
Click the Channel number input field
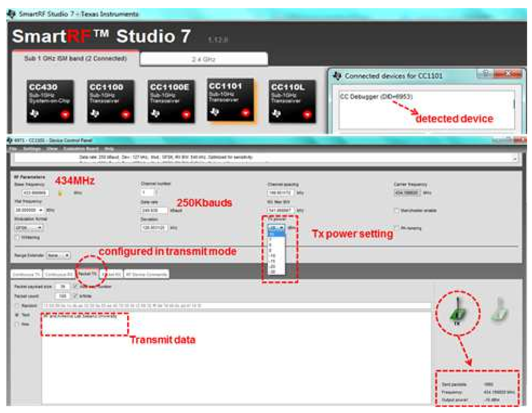click(148, 192)
